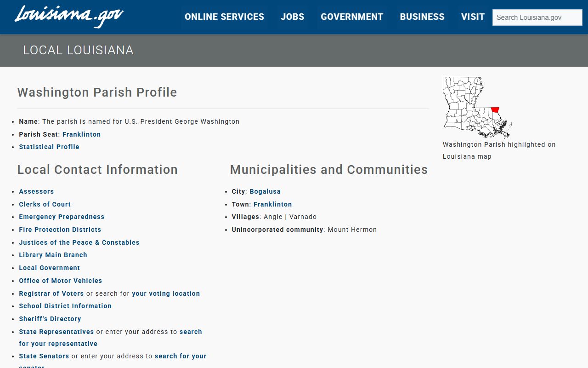Open the Sheriff's Directory link
Viewport: 588px width, 368px height.
pos(50,319)
